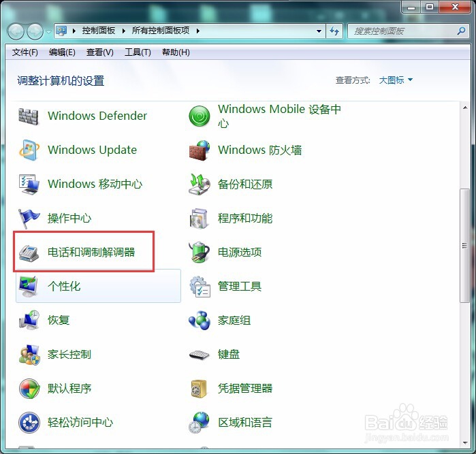
Task: Click the 轻松访问中心 icon
Action: pyautogui.click(x=29, y=422)
